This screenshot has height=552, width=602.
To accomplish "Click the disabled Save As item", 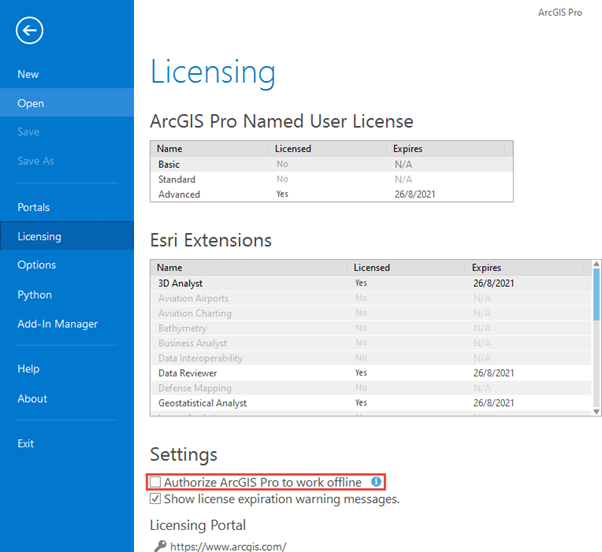I will 67,161.
